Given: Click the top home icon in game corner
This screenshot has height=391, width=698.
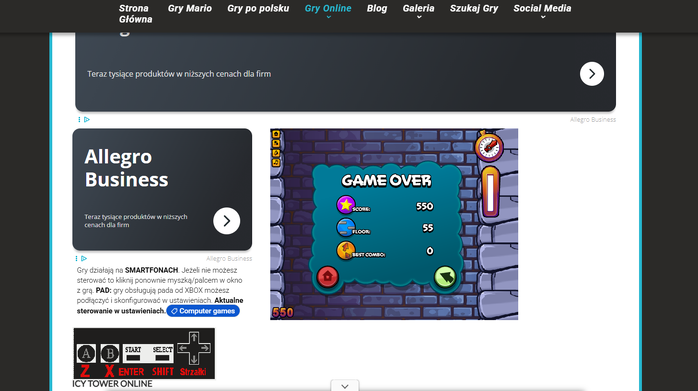Looking at the screenshot, I should (x=276, y=134).
